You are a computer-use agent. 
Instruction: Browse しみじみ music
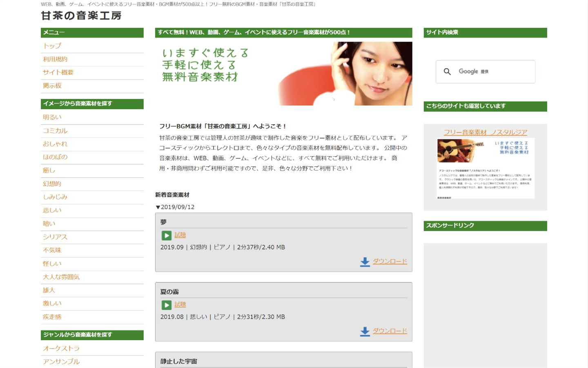click(55, 197)
